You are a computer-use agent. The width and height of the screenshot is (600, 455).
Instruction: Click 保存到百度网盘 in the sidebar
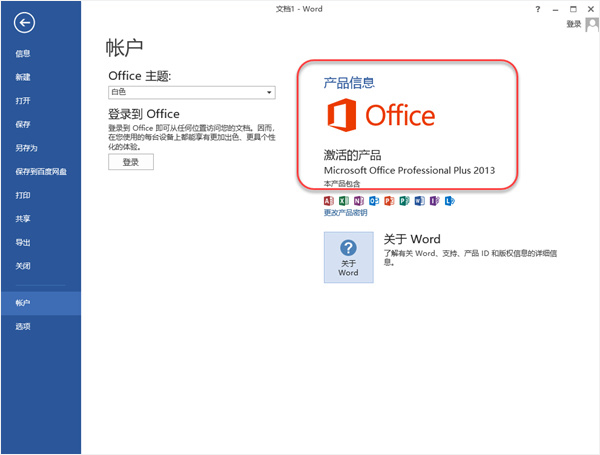click(x=41, y=172)
